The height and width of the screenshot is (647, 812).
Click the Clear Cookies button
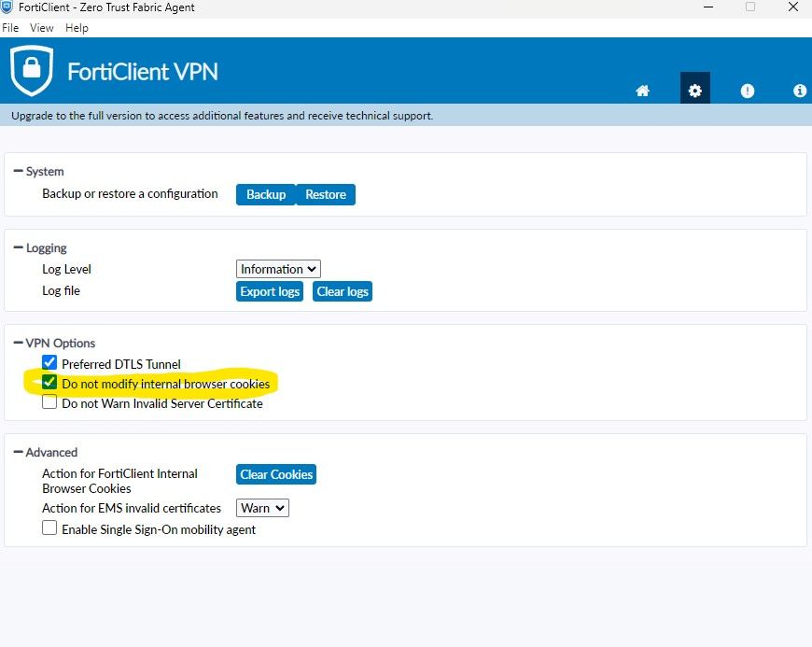276,474
